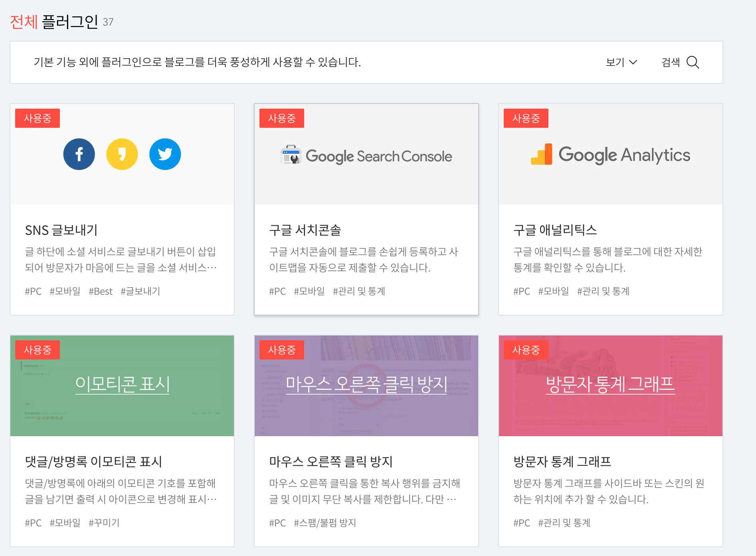The image size is (756, 556).
Task: Click the search magnifier icon
Action: tap(693, 62)
